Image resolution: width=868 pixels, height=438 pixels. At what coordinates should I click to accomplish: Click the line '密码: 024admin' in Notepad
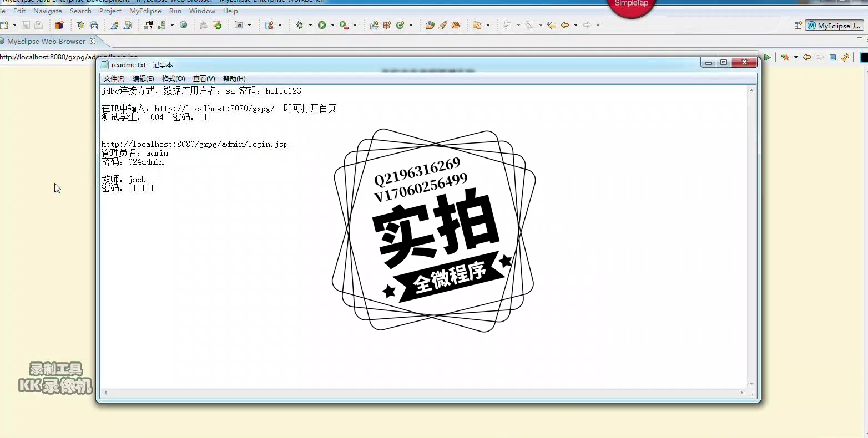tap(133, 162)
